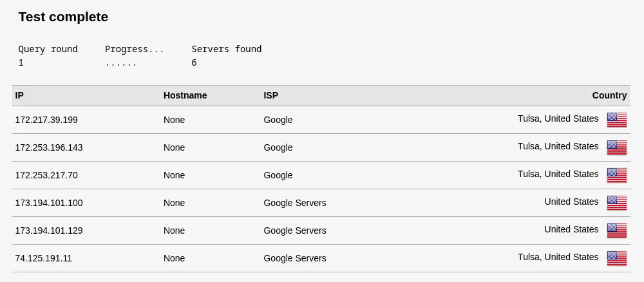Click the Servers found count value
The width and height of the screenshot is (644, 282).
pos(194,62)
